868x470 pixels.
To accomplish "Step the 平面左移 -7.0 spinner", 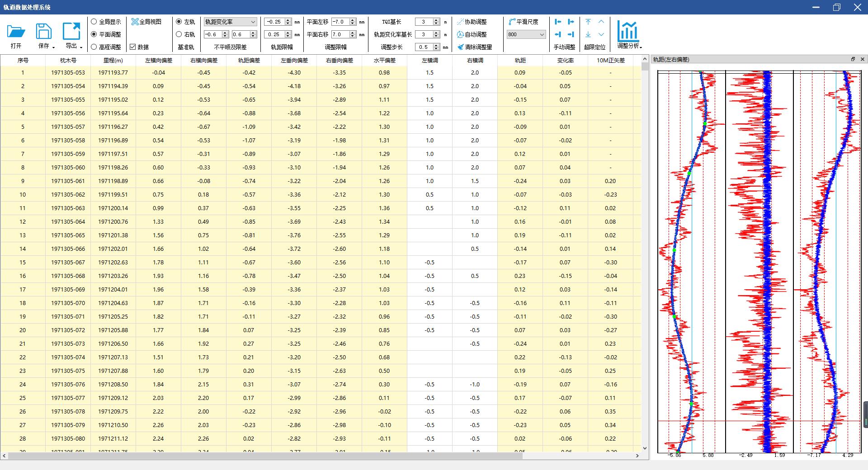I will click(x=353, y=22).
